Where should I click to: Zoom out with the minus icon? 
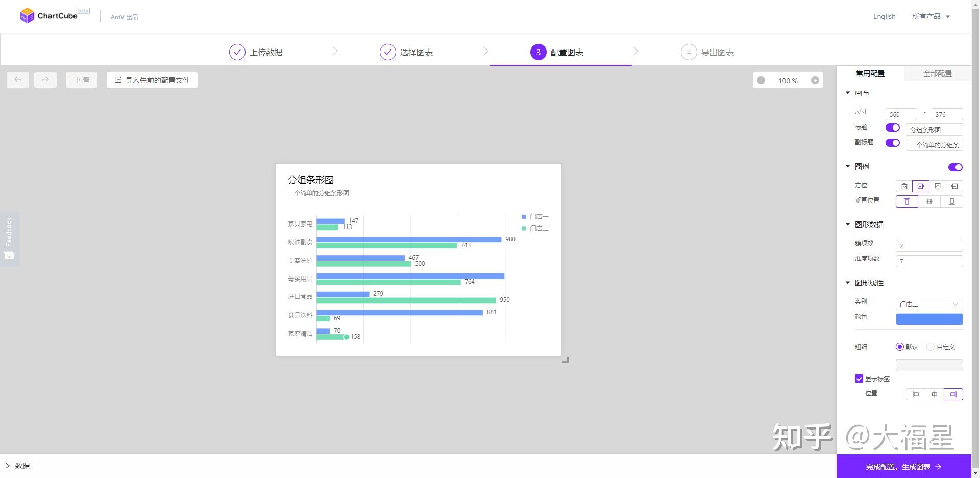click(x=761, y=81)
